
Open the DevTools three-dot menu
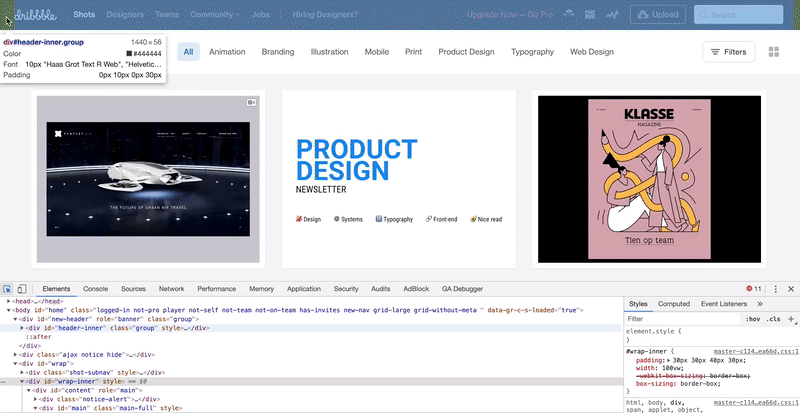[775, 288]
